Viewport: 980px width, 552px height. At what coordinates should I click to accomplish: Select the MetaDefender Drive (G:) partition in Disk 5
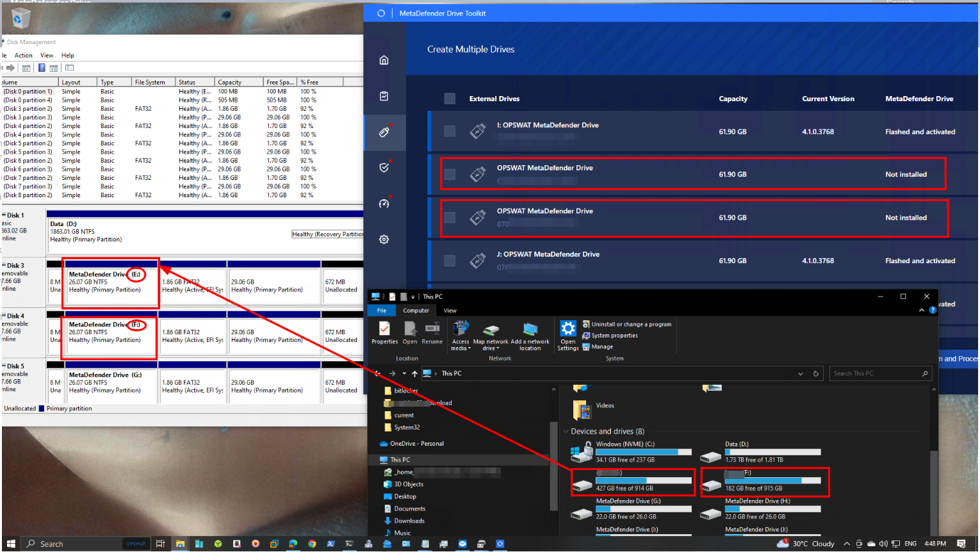tap(111, 383)
